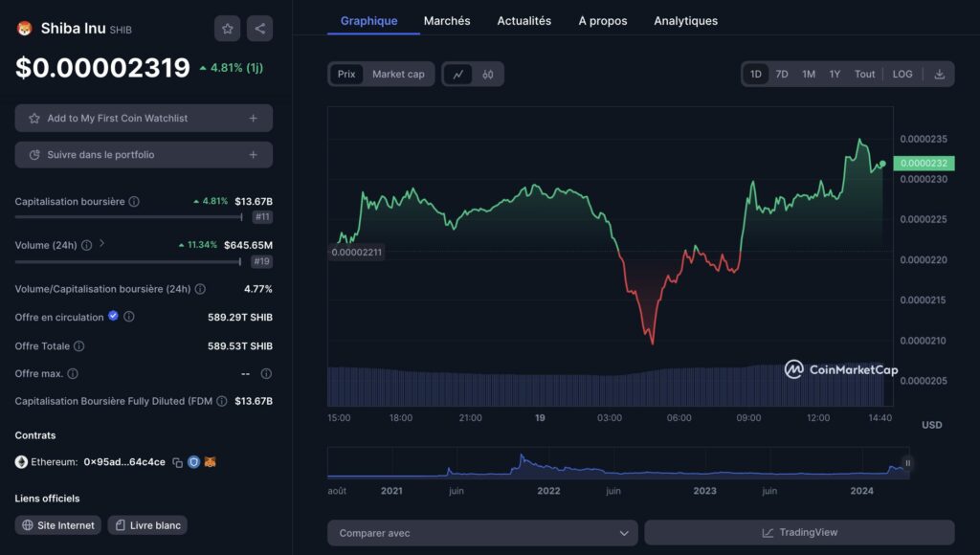The width and height of the screenshot is (980, 555).
Task: Add to My First Coin Watchlist
Action: click(x=144, y=118)
